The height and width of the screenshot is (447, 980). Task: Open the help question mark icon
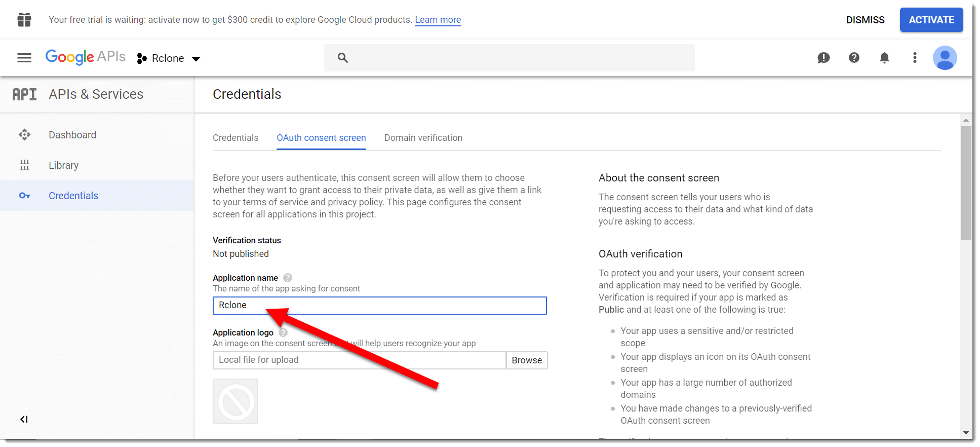(854, 58)
